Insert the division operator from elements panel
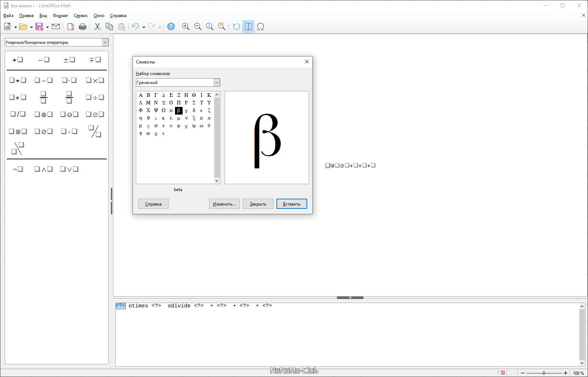This screenshot has height=377, width=588. (x=95, y=97)
